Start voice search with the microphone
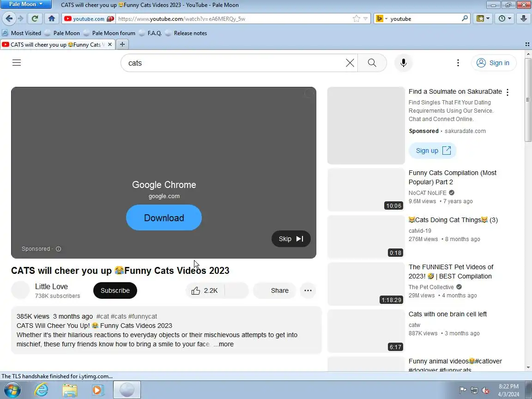The image size is (532, 399). coord(404,63)
